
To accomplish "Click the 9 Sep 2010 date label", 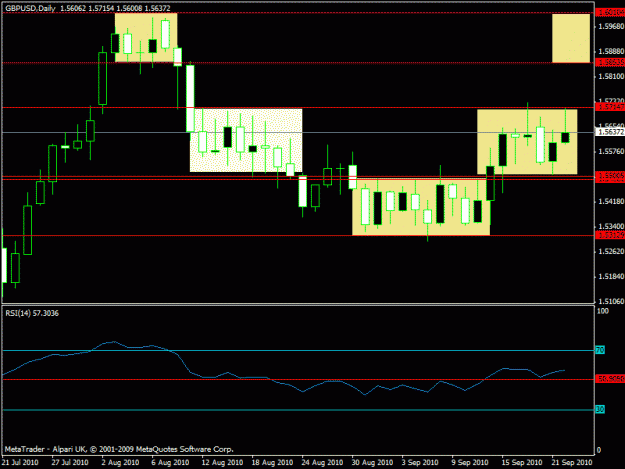I will click(x=470, y=462).
